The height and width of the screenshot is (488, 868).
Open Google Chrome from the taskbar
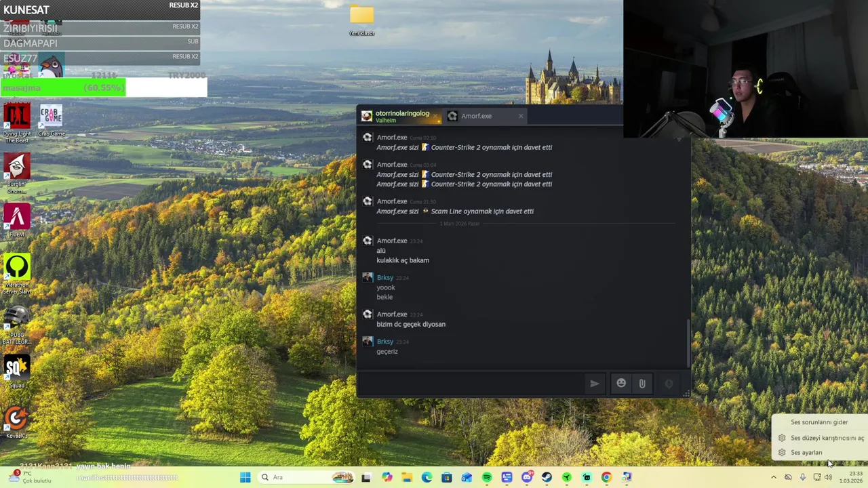[x=606, y=477]
